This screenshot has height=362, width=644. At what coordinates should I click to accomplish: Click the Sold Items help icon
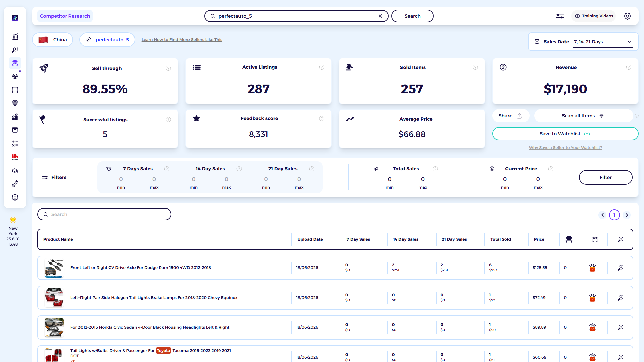(x=475, y=67)
